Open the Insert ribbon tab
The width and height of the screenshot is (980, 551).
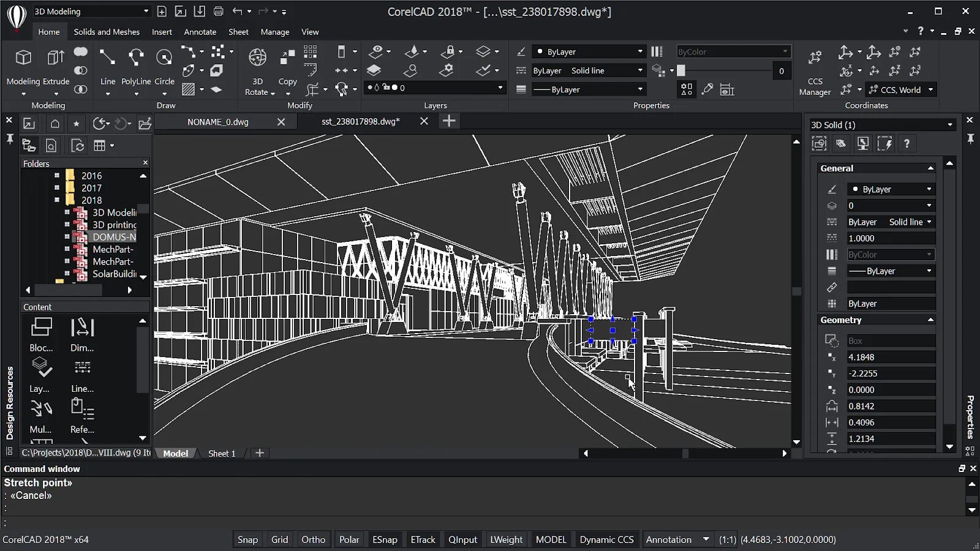tap(162, 32)
